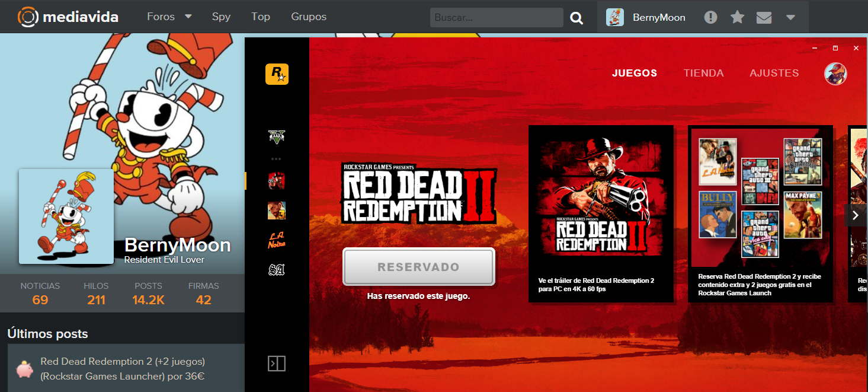Focus the Buscar search field
Viewport: 868px width, 392px height.
tap(497, 17)
